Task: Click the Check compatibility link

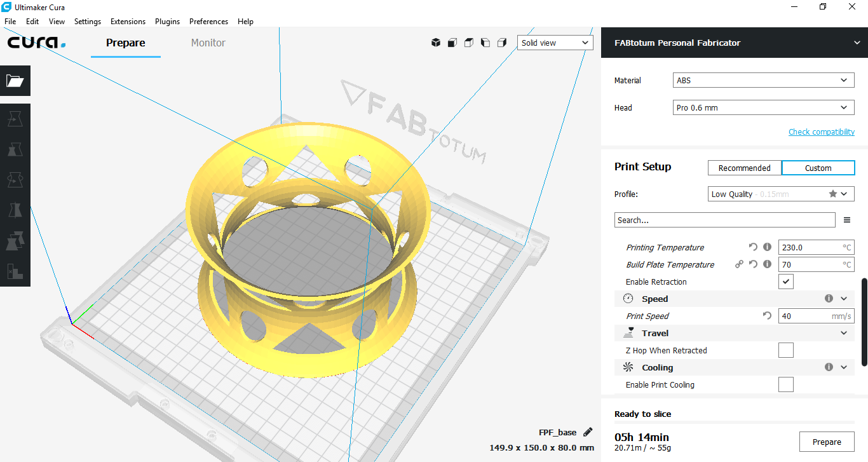Action: click(x=822, y=132)
